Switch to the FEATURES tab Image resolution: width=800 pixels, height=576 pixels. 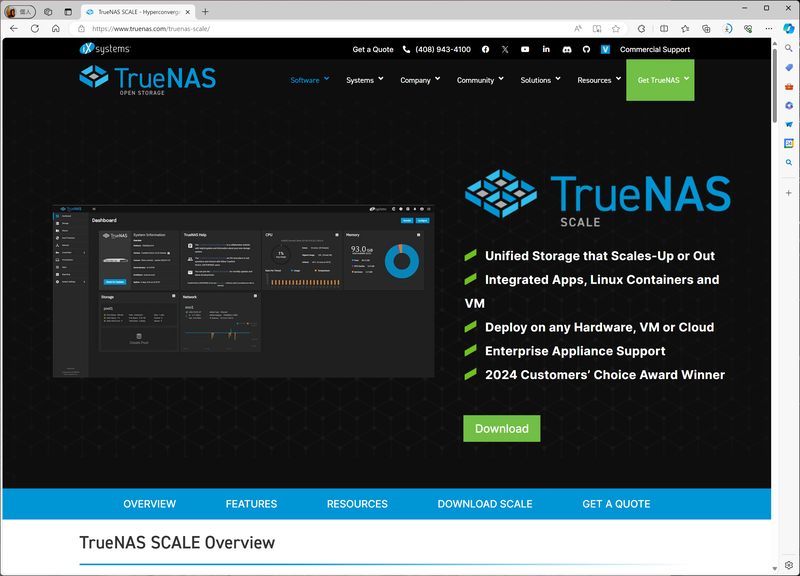click(x=251, y=504)
